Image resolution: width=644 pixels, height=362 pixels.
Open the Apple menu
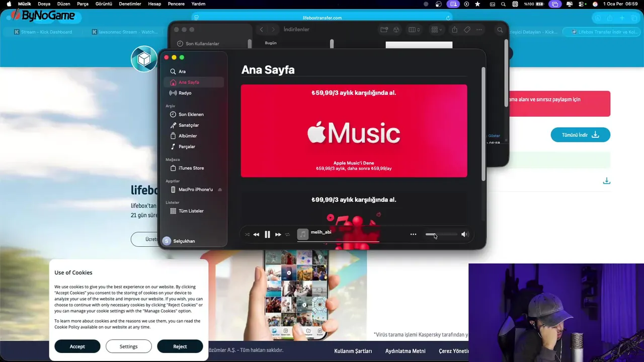point(9,4)
